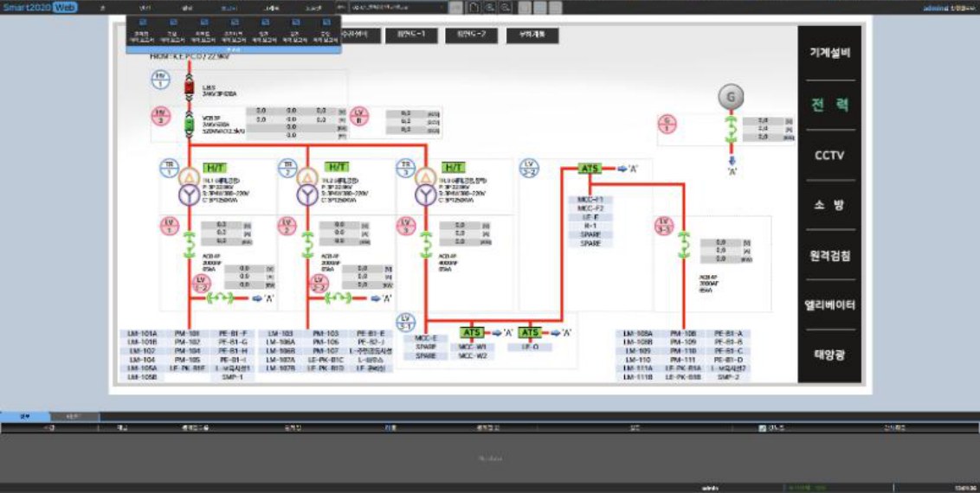Open the 원격검침 menu
Viewport: 980px width, 493px height.
pos(830,255)
